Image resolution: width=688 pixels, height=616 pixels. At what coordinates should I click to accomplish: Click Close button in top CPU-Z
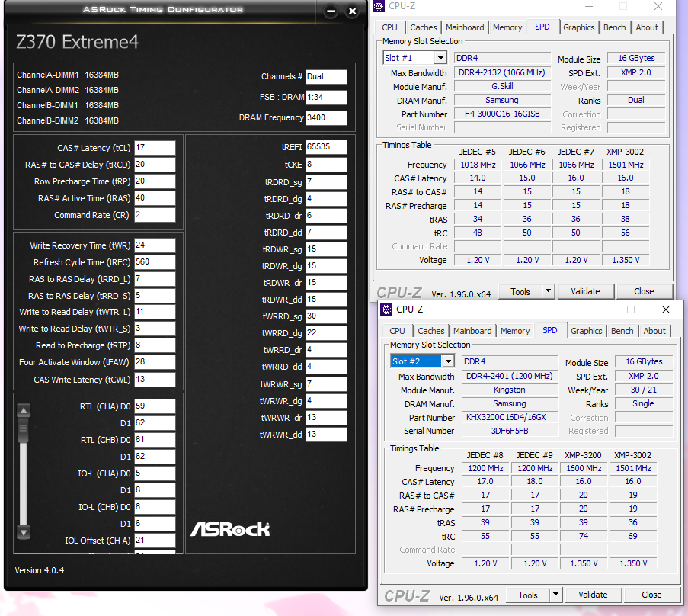(644, 291)
